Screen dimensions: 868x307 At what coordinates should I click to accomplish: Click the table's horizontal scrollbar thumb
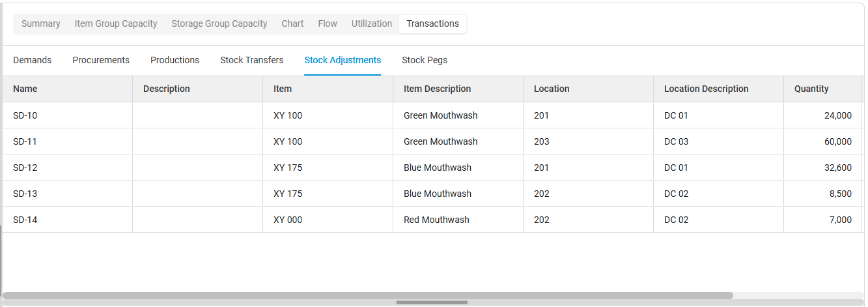click(x=368, y=295)
